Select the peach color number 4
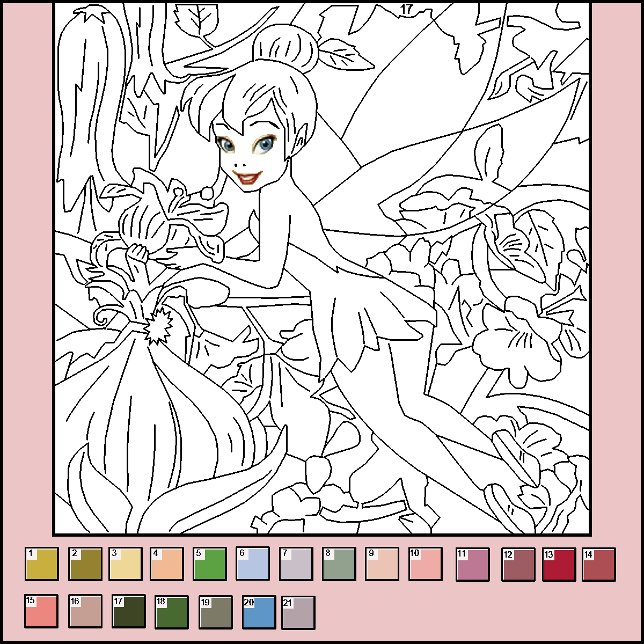This screenshot has height=644, width=644. 167,564
